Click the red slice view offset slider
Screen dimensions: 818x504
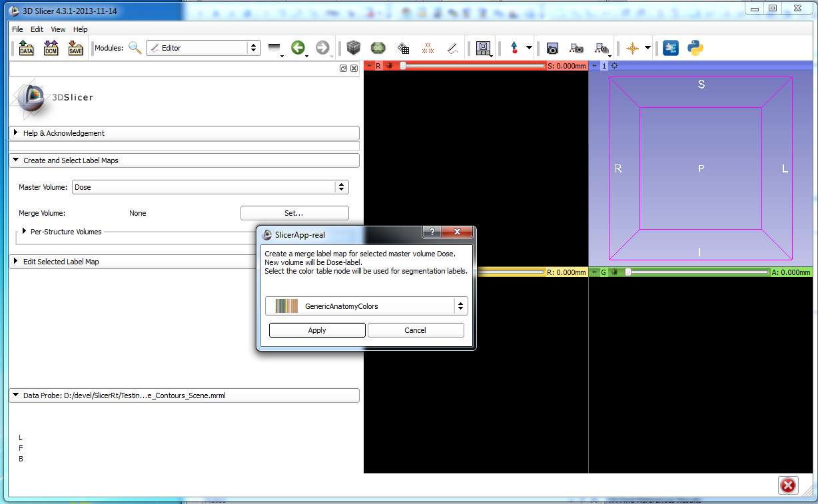click(x=473, y=66)
